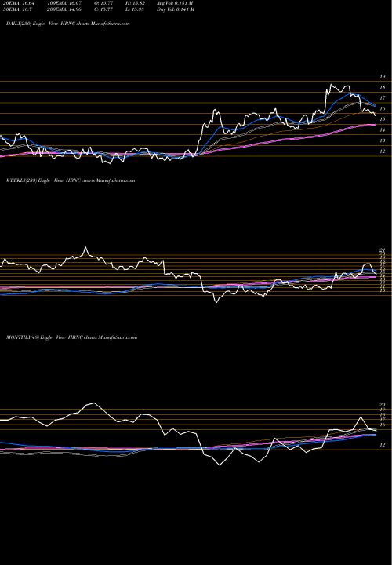Screen dimensions: 392x565
Task: Select the close price C: 15.77
Action: [103, 9]
